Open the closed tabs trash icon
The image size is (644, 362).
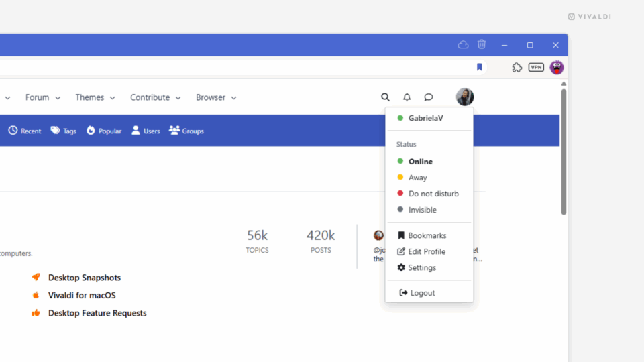[482, 44]
